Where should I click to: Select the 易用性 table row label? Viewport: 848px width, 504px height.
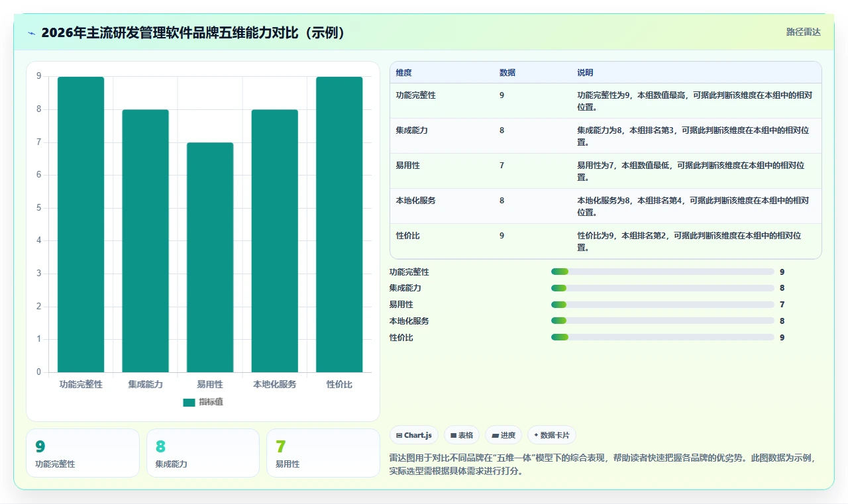point(408,166)
